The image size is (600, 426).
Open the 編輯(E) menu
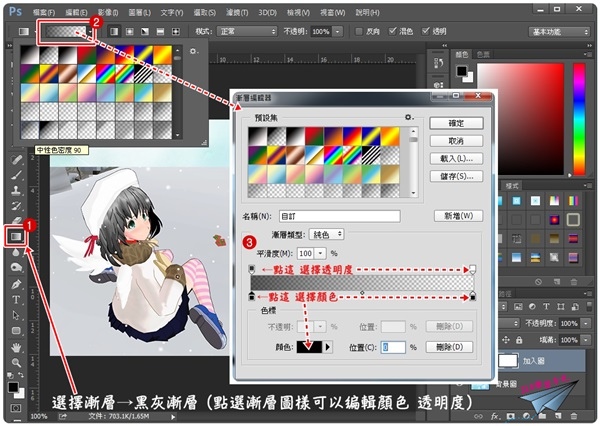pyautogui.click(x=76, y=13)
